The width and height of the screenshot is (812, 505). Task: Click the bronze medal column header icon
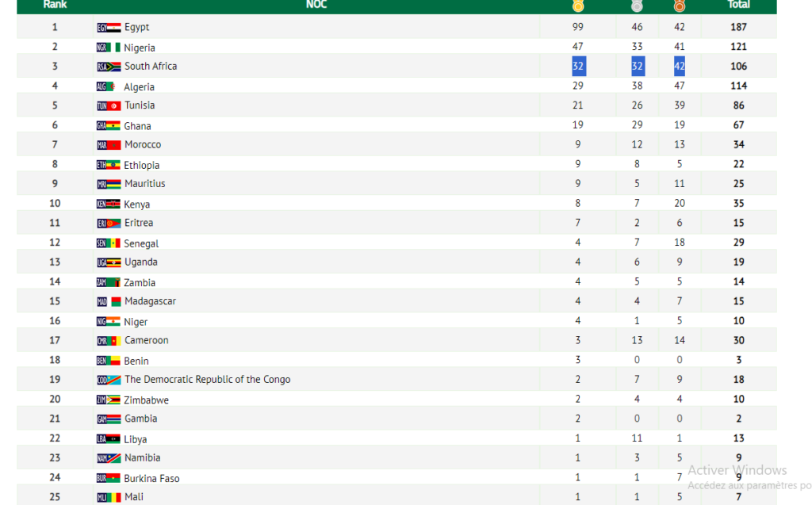point(680,6)
